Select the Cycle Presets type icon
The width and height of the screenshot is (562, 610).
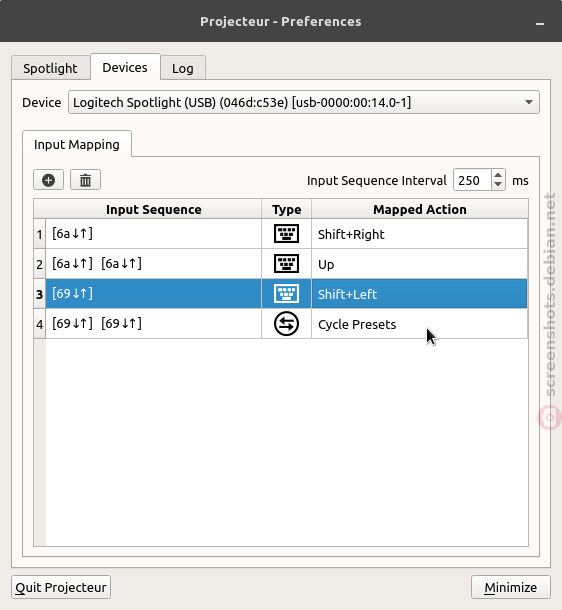(x=286, y=324)
